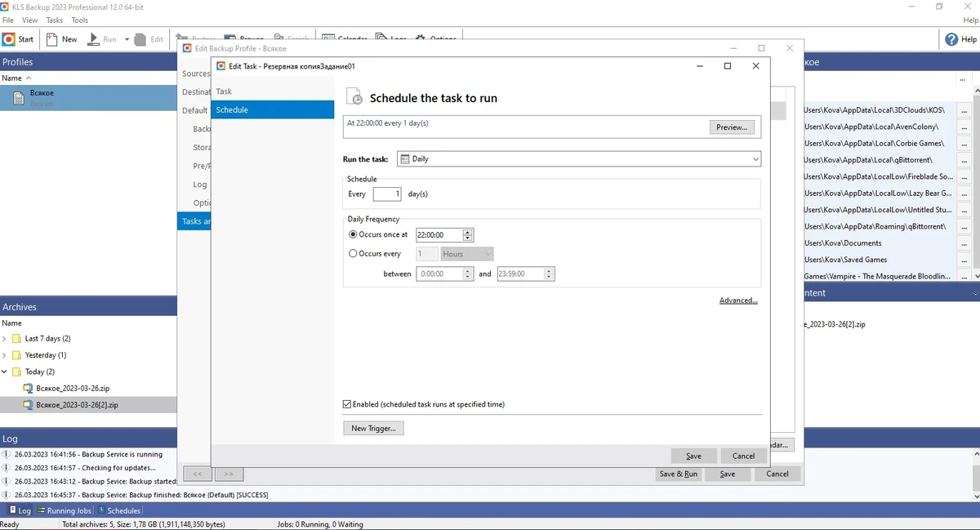Screen dimensions: 980x530
Task: Collapse the Today archive group
Action: [x=5, y=372]
